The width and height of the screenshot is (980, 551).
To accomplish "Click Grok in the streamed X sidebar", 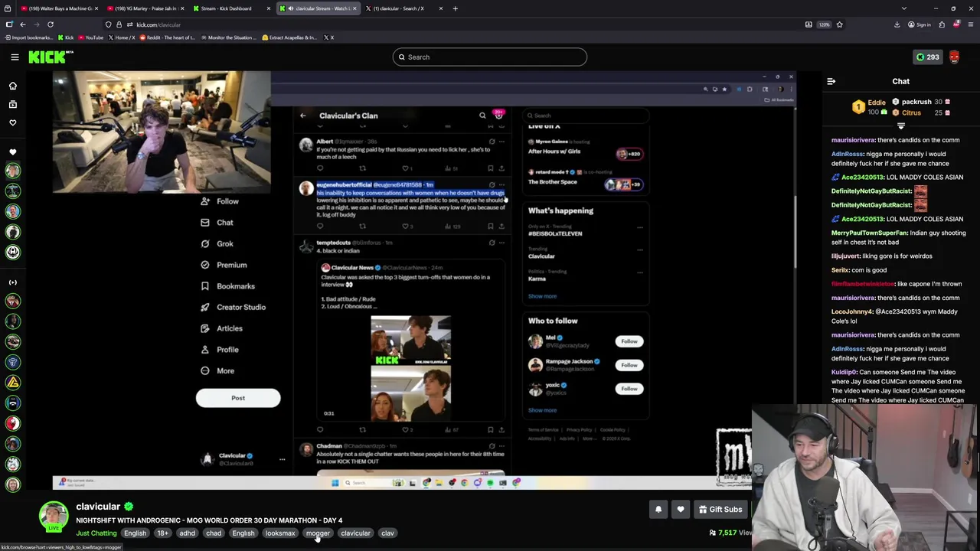I will click(x=217, y=243).
